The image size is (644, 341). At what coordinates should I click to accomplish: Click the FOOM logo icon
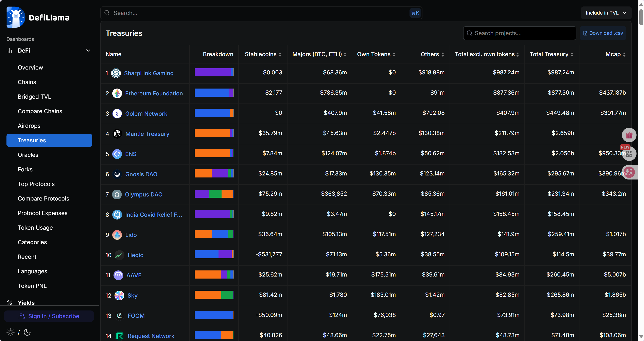(120, 316)
